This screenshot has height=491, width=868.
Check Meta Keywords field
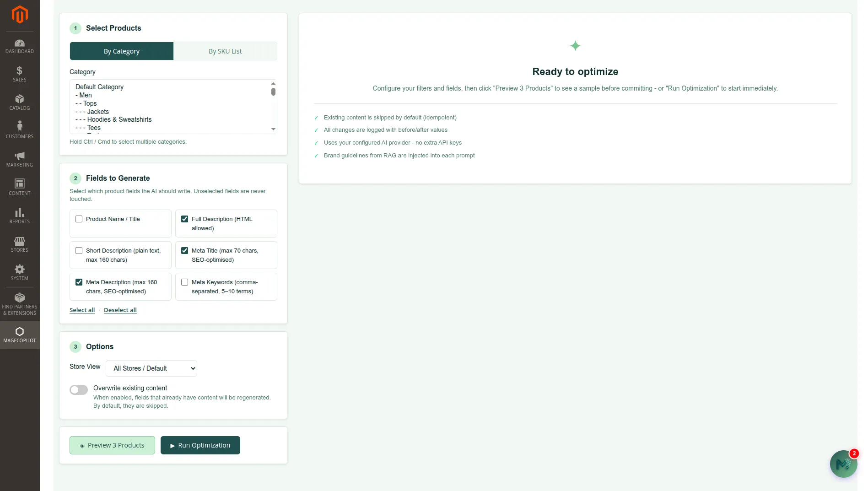[184, 282]
